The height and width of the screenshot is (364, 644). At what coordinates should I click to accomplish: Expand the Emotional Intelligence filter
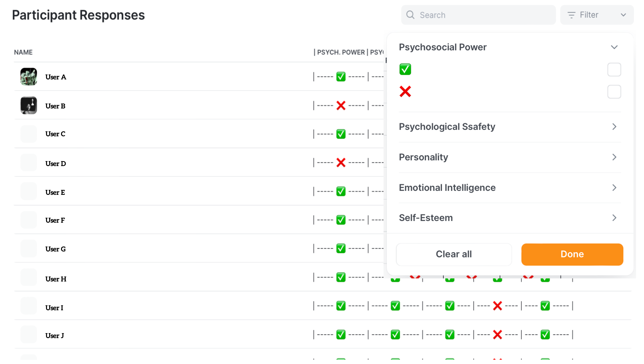click(614, 188)
